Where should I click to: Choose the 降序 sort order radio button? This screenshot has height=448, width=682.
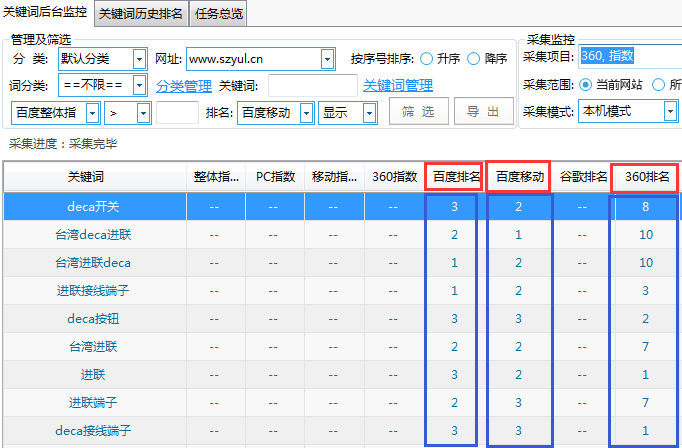click(474, 59)
